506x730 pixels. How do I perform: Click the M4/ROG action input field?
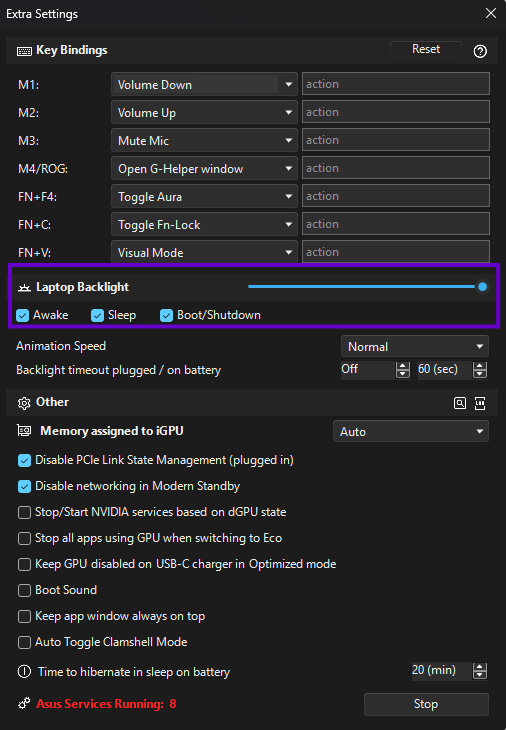click(x=396, y=168)
